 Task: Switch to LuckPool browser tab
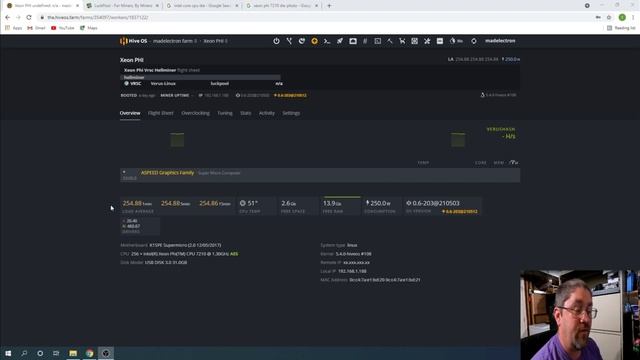point(123,6)
